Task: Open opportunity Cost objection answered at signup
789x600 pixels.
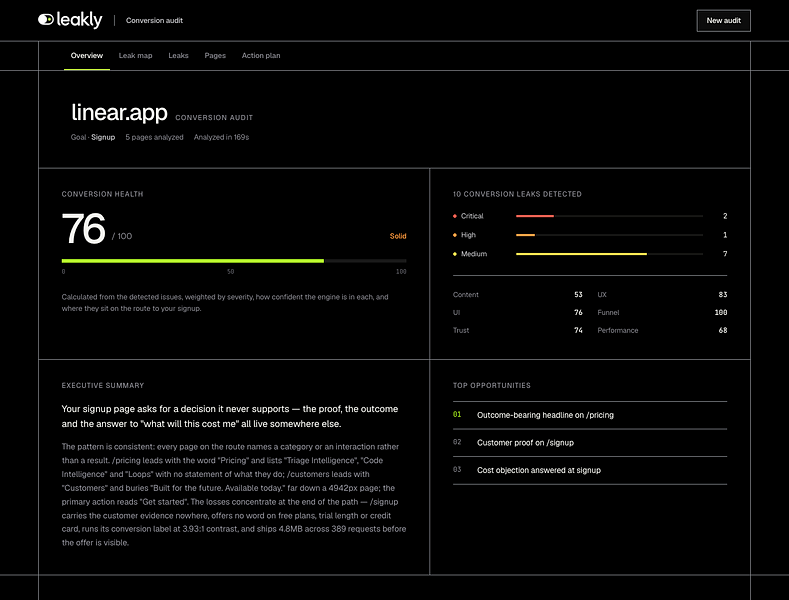Action: (590, 470)
